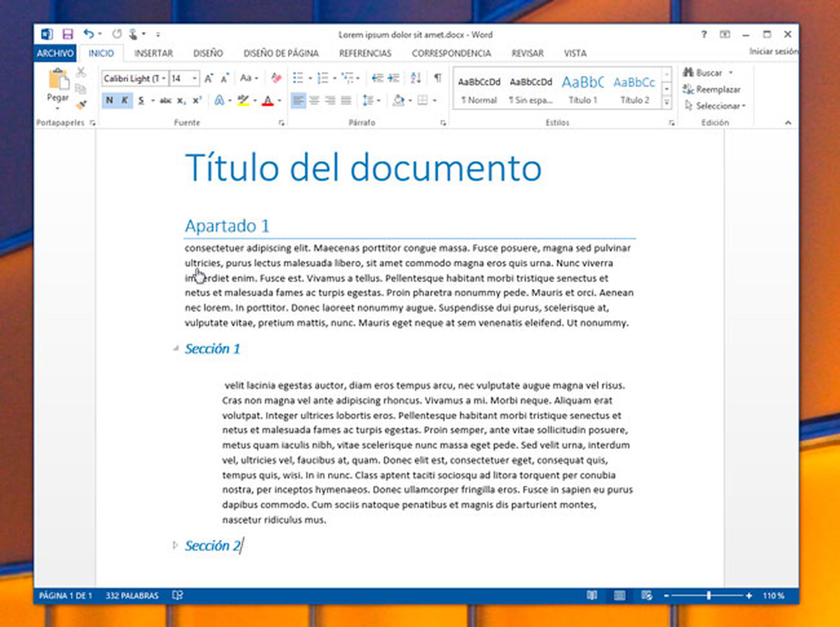Viewport: 840px width, 627px height.
Task: Cut selection with scissors icon
Action: click(80, 72)
